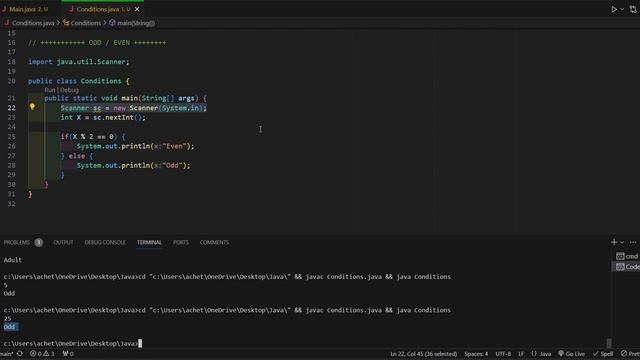Viewport: 640px width, 360px height.
Task: Open errors and warnings count in status bar
Action: point(42,354)
